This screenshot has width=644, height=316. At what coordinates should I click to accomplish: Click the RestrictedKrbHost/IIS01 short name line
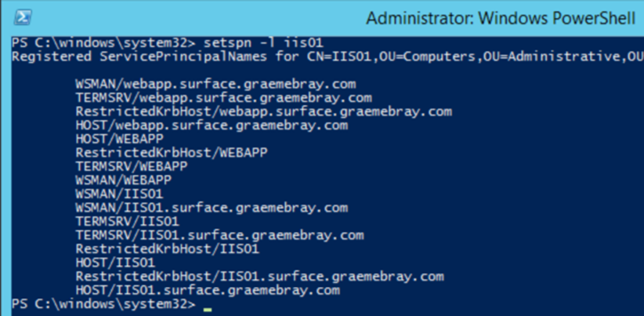pos(168,249)
